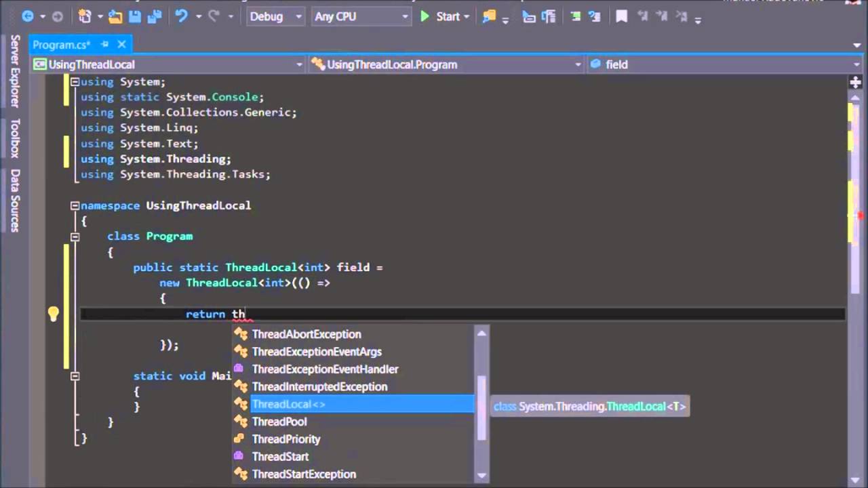Click the IntelliSense list scroll-up arrow
The height and width of the screenshot is (488, 868).
pos(481,333)
